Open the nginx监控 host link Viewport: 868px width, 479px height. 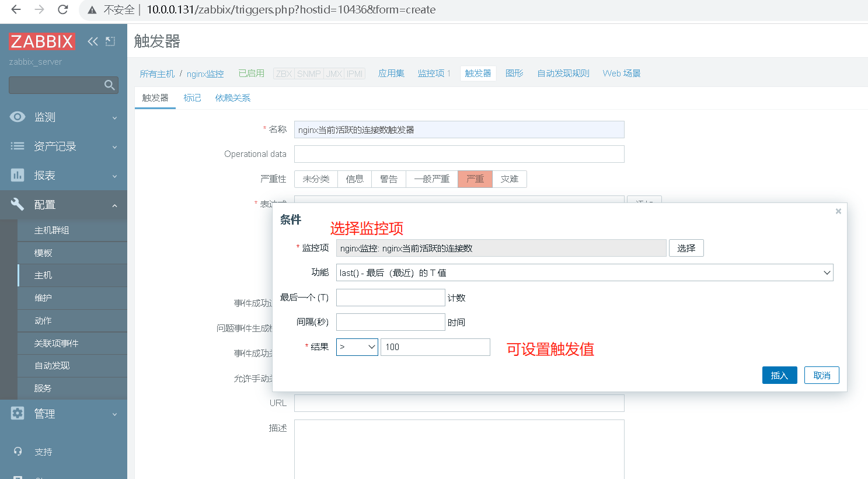pos(205,74)
